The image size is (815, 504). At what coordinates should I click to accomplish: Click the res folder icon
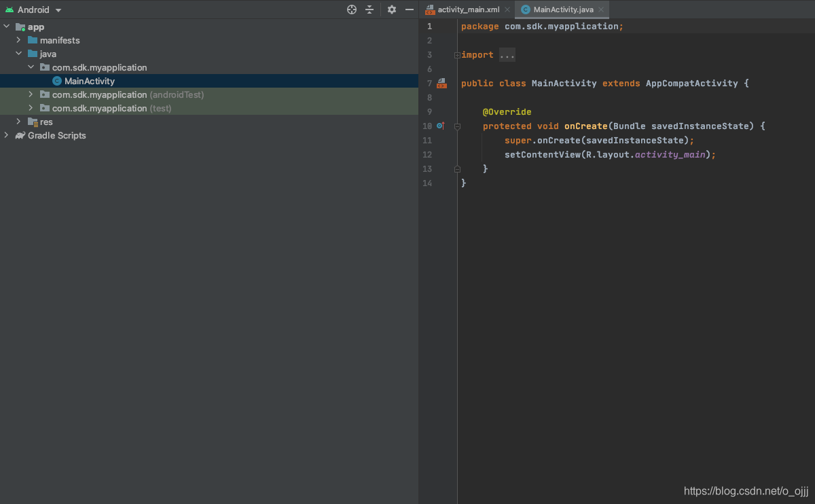click(33, 122)
